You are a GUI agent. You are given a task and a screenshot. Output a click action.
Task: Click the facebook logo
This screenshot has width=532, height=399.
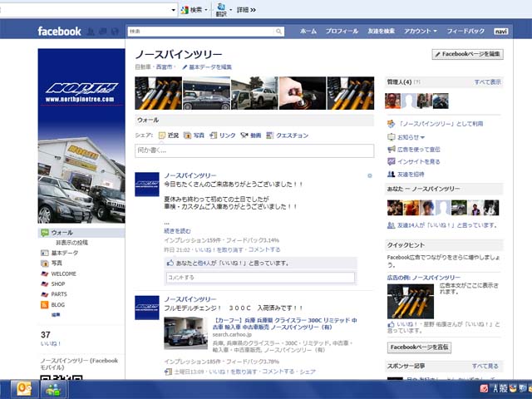click(x=59, y=32)
